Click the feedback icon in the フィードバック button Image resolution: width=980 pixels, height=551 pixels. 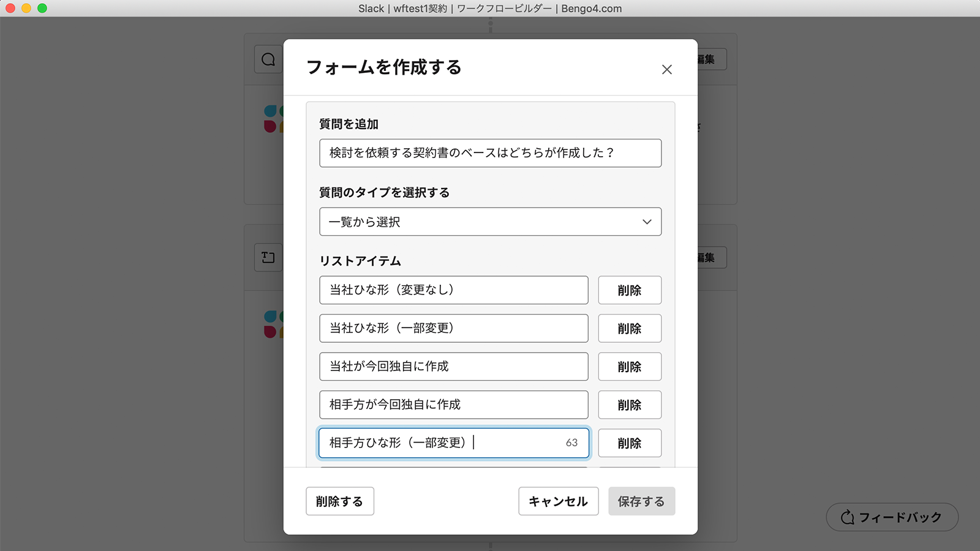coord(847,517)
